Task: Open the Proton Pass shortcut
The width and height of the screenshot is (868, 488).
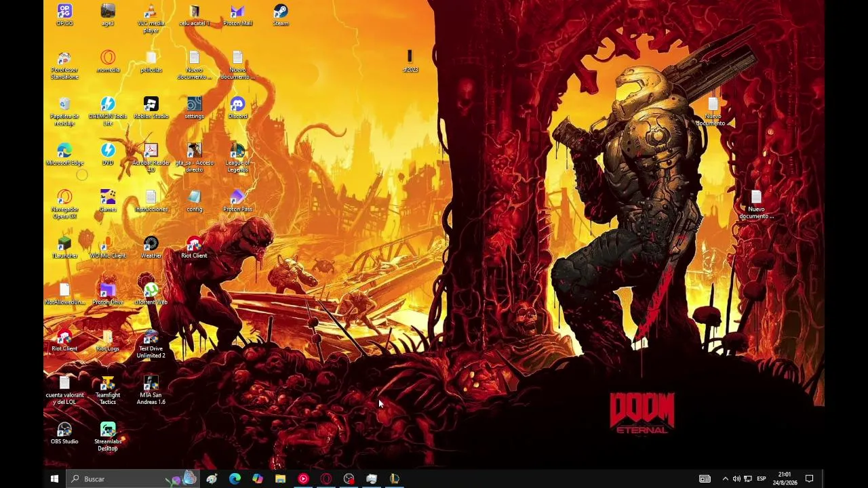Action: tap(237, 201)
